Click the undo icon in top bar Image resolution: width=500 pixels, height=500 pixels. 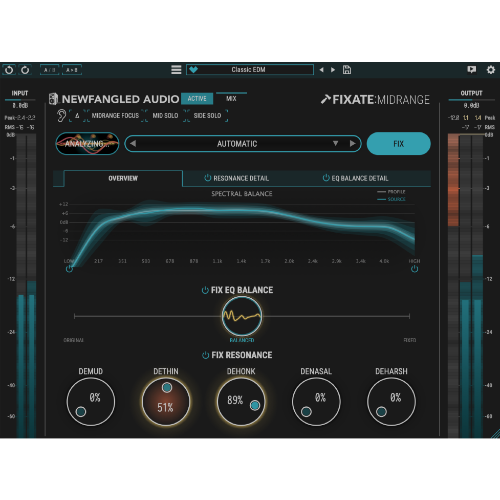click(9, 70)
